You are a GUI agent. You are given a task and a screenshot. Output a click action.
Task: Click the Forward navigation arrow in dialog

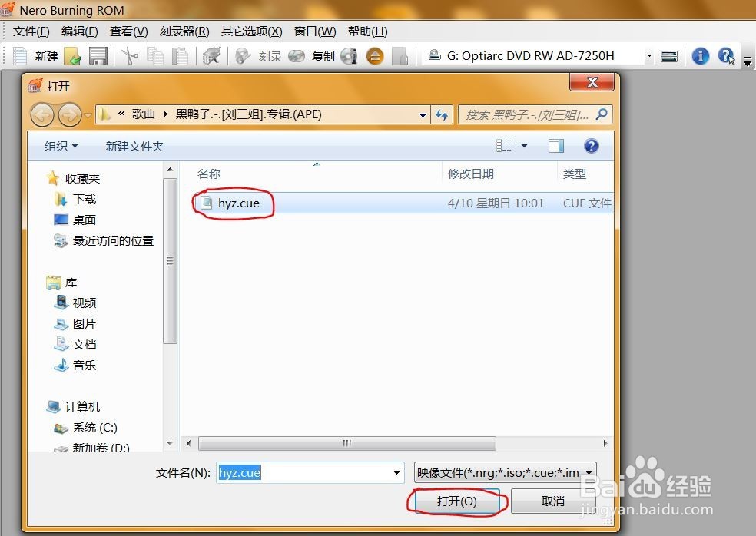point(70,115)
